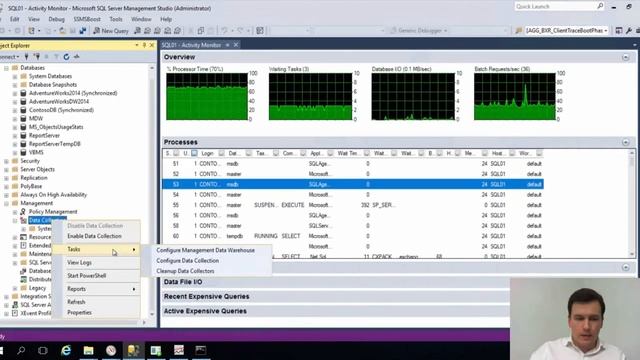Image resolution: width=640 pixels, height=360 pixels.
Task: Open the Connect dropdown in Object Explorer
Action: (x=9, y=57)
